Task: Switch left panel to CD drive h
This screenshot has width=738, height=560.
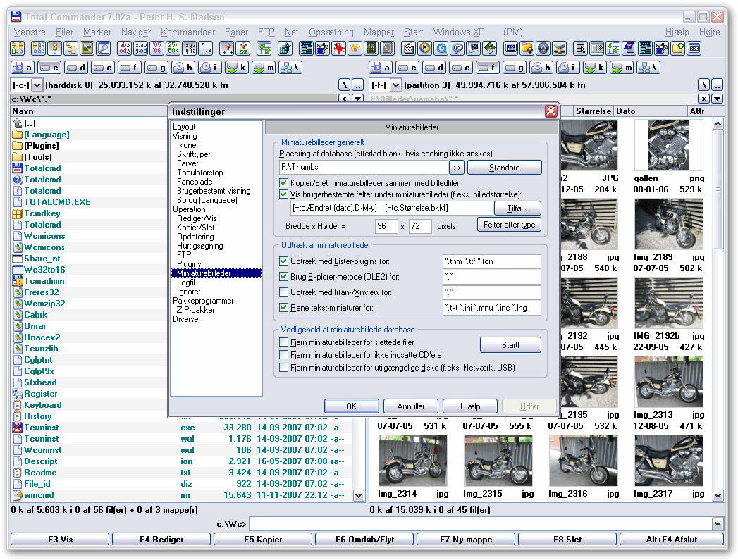Action: (x=183, y=68)
